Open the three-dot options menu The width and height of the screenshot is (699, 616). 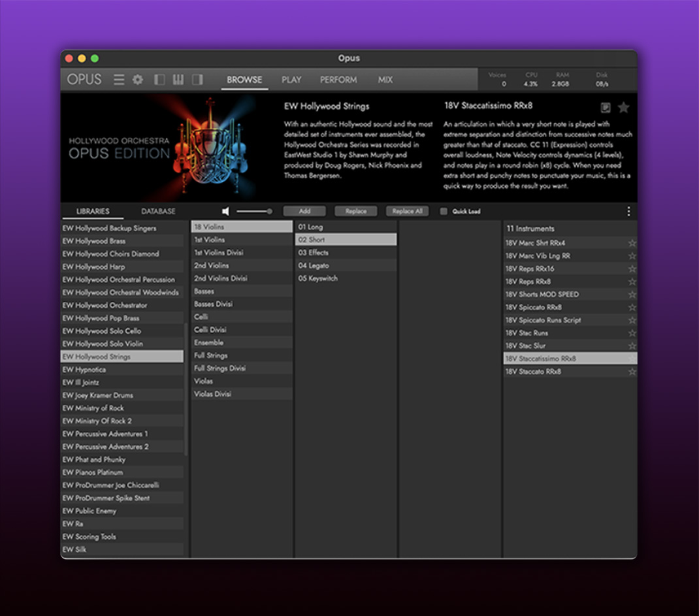628,211
